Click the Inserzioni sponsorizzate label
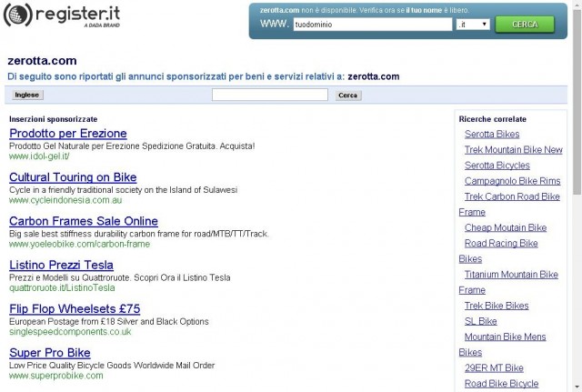The width and height of the screenshot is (582, 392). click(53, 119)
